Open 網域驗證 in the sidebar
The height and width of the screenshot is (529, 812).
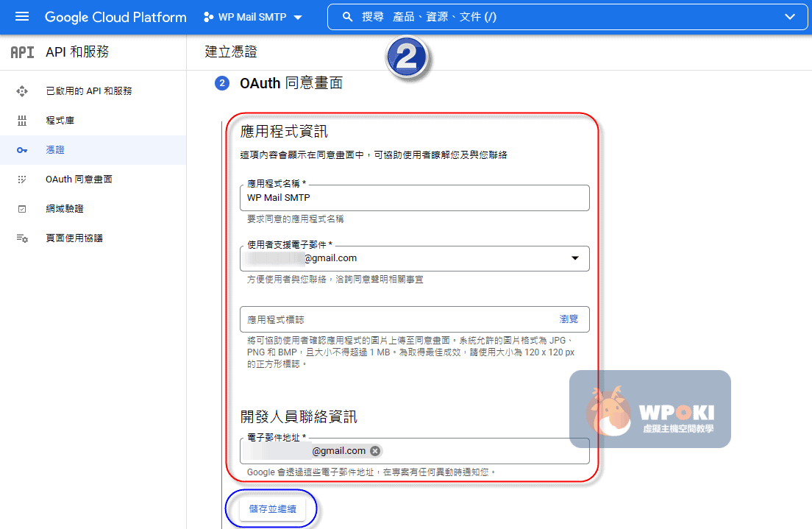click(x=65, y=209)
